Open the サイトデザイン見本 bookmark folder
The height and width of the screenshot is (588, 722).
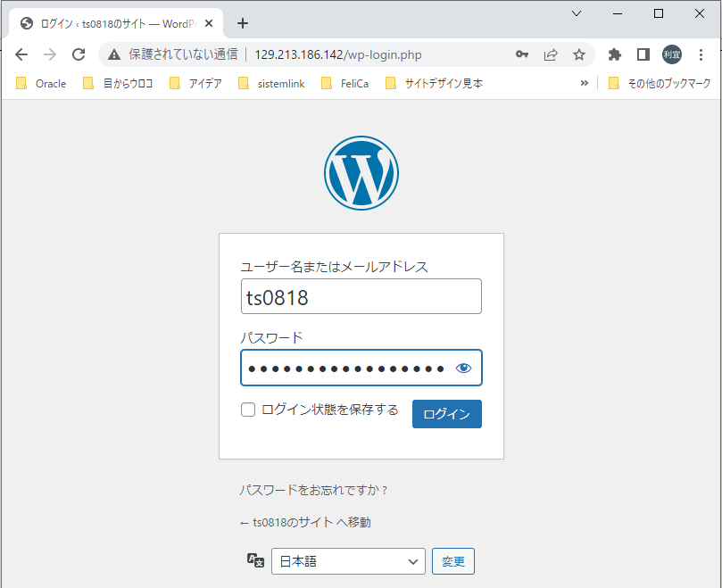(435, 83)
